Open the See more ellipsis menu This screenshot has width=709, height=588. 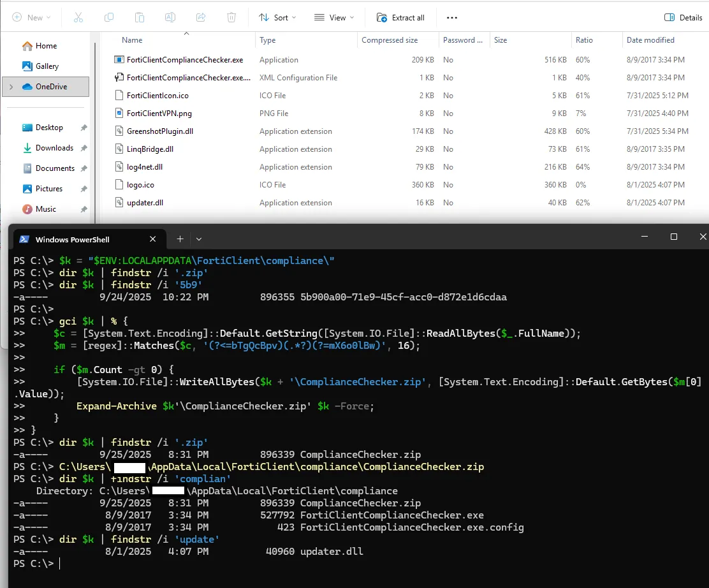451,17
